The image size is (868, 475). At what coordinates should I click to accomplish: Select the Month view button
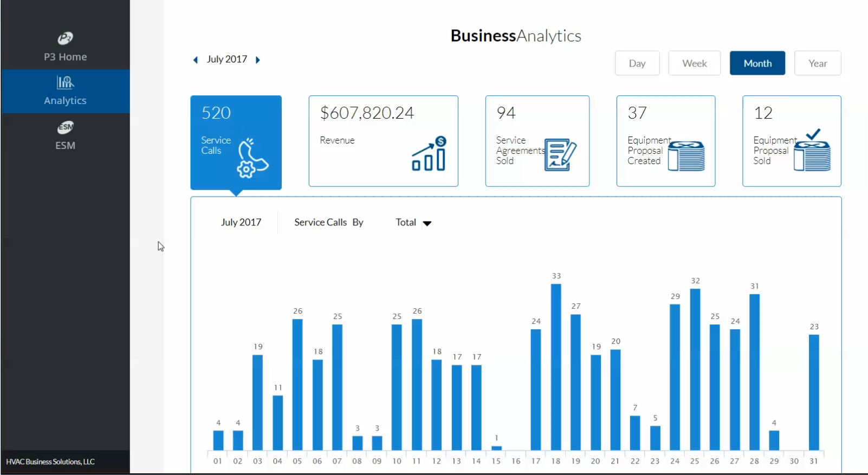pos(757,63)
